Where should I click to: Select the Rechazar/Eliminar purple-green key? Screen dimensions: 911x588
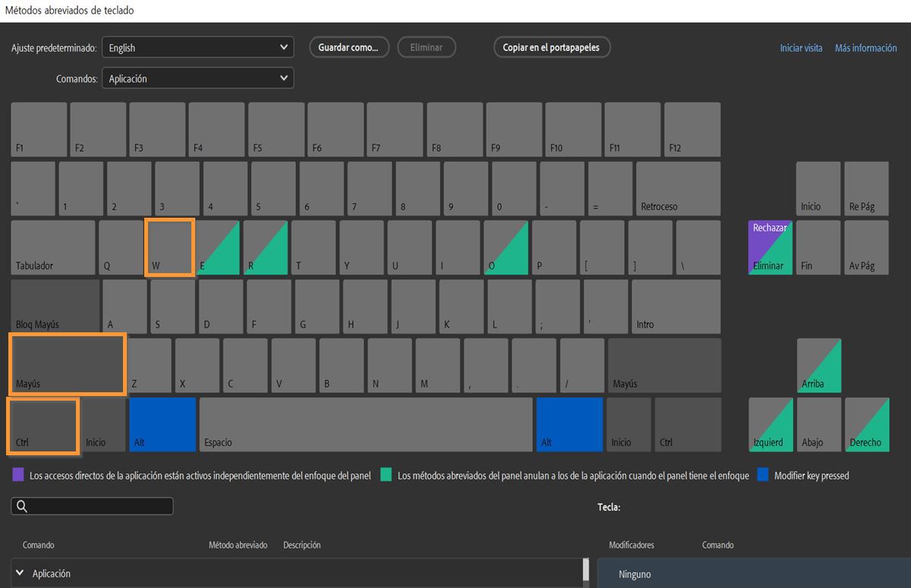771,247
